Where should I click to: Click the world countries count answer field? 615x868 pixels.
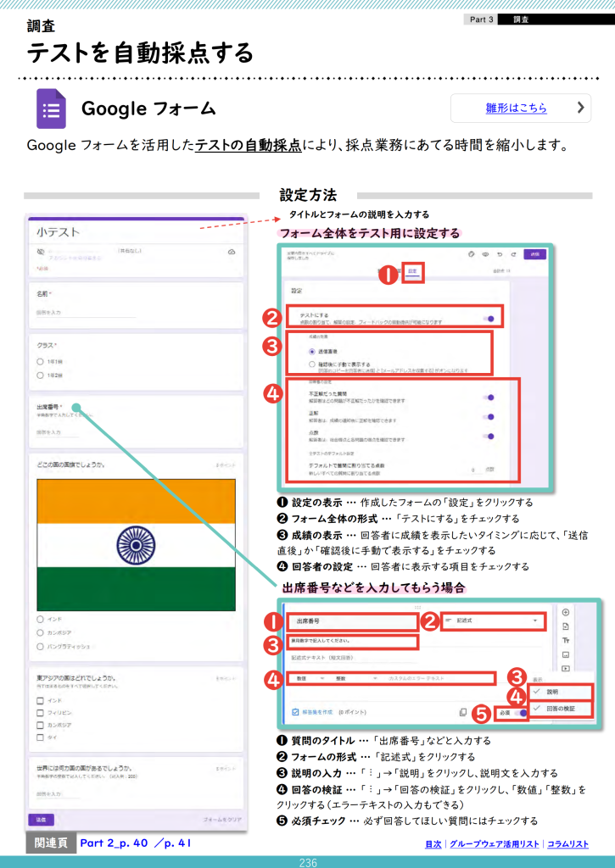click(x=59, y=793)
